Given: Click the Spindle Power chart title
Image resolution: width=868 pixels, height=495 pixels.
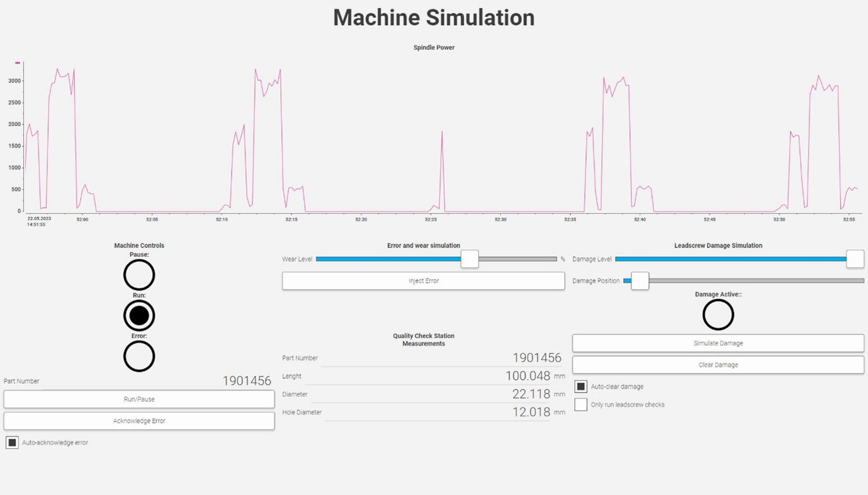Looking at the screenshot, I should click(434, 47).
